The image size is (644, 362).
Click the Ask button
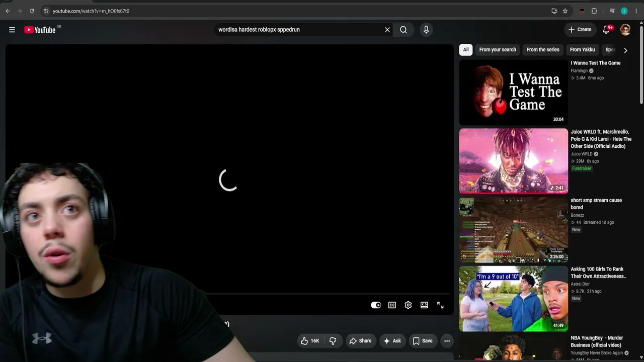point(392,341)
